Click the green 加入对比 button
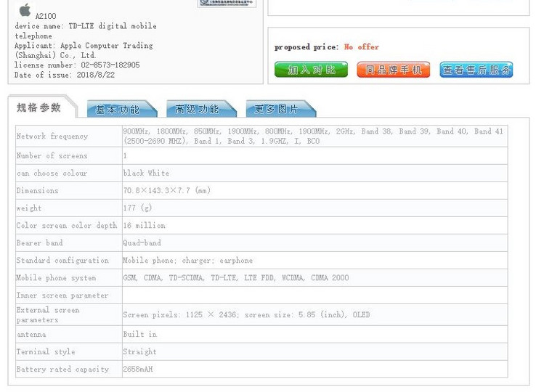 click(311, 70)
